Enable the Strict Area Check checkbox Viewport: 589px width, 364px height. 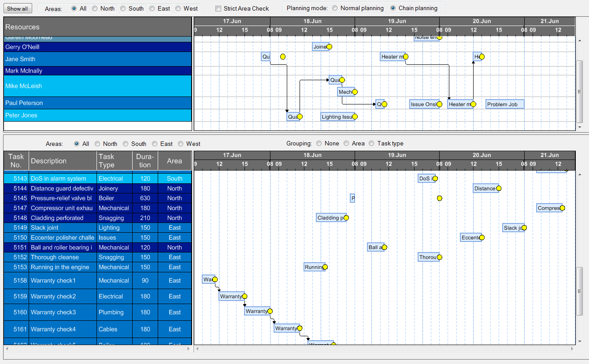click(x=218, y=8)
